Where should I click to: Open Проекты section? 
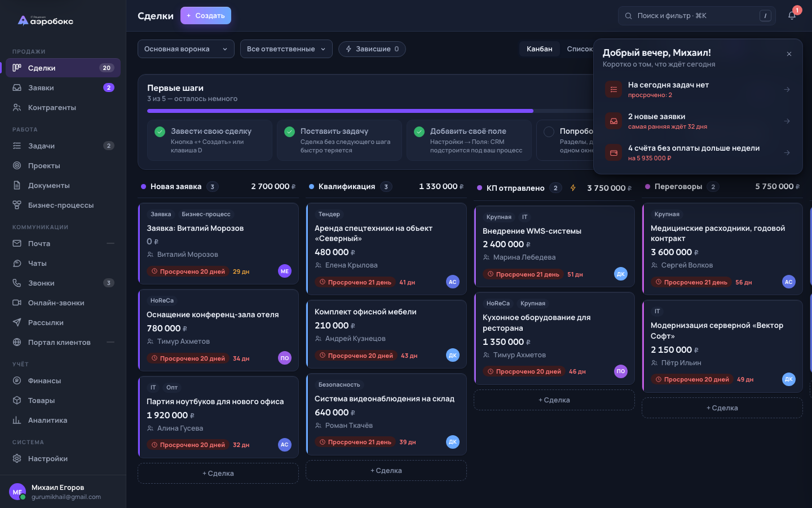coord(63,165)
